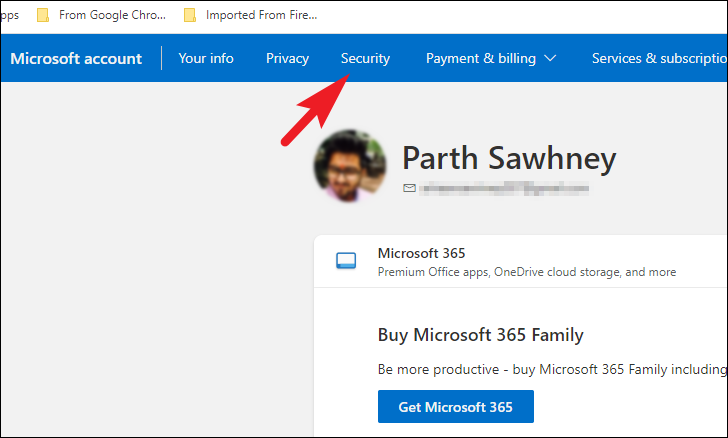Click the Microsoft 365 card heading
The image size is (728, 438).
[421, 253]
